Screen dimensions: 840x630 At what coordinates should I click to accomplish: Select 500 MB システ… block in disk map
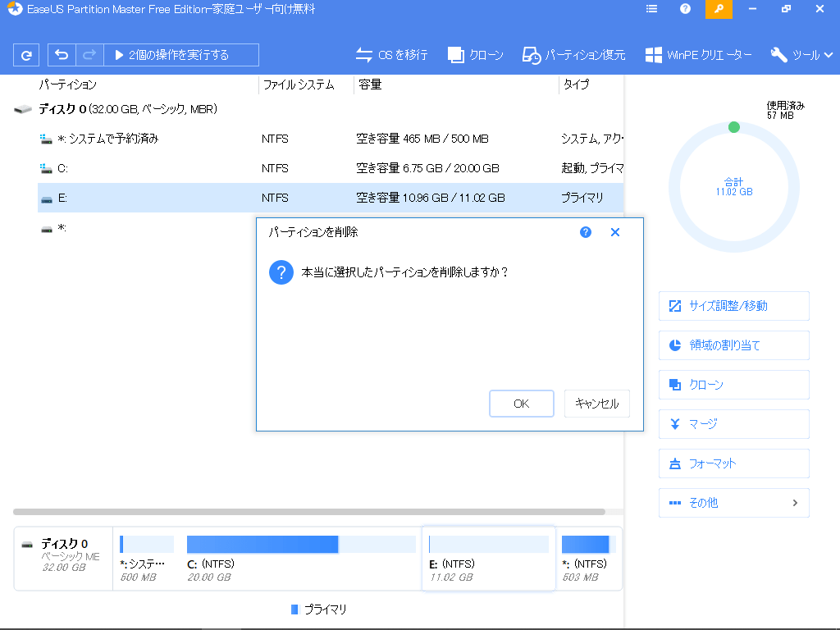coord(146,558)
